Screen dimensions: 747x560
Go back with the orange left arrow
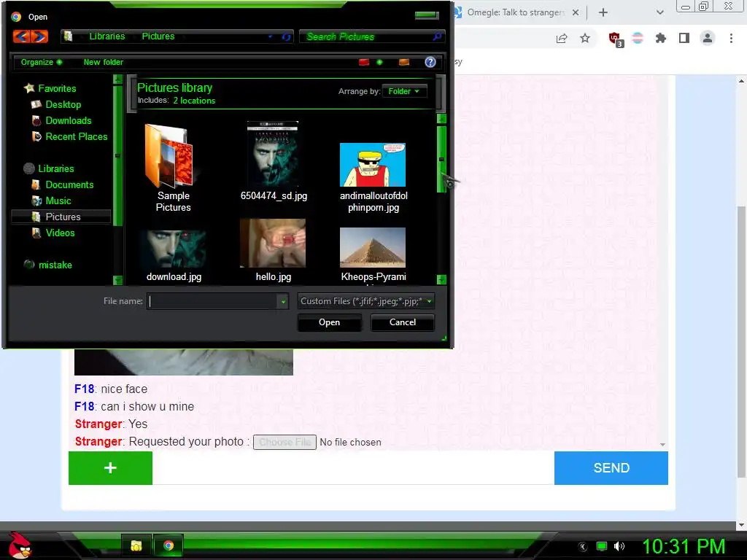pos(21,36)
